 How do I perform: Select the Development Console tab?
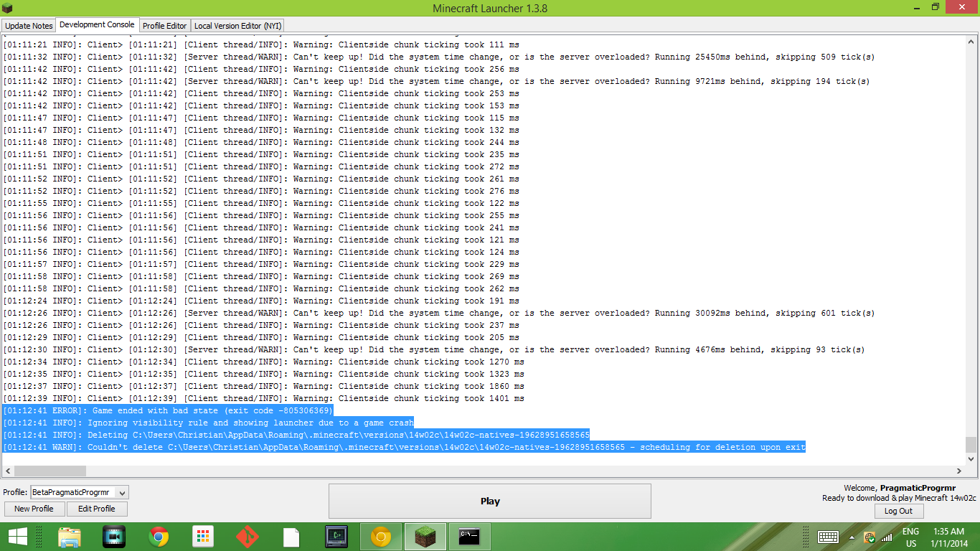97,24
